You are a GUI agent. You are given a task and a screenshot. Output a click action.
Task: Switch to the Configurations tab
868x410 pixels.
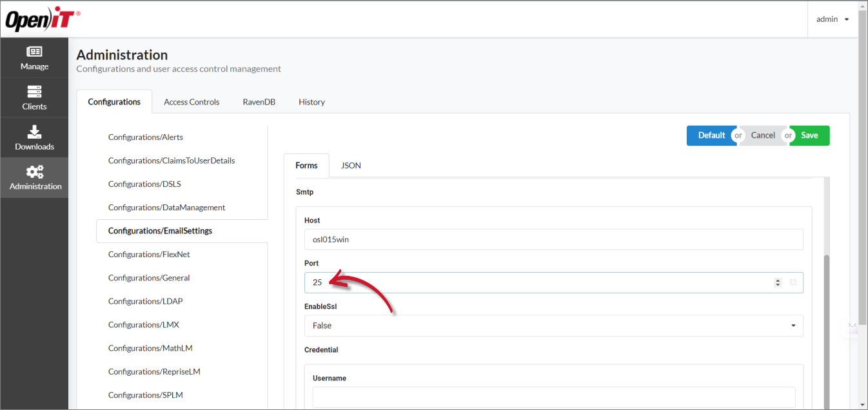(114, 102)
